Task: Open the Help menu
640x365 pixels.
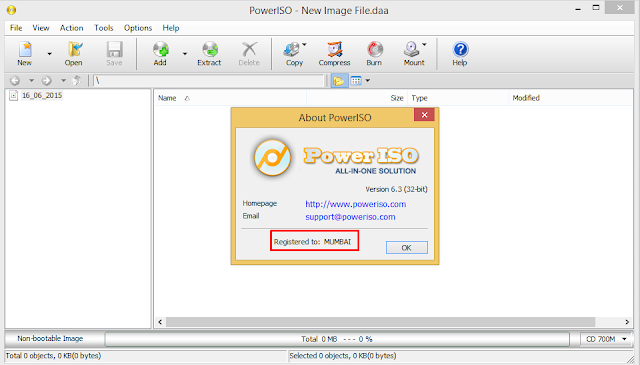Action: (x=171, y=28)
